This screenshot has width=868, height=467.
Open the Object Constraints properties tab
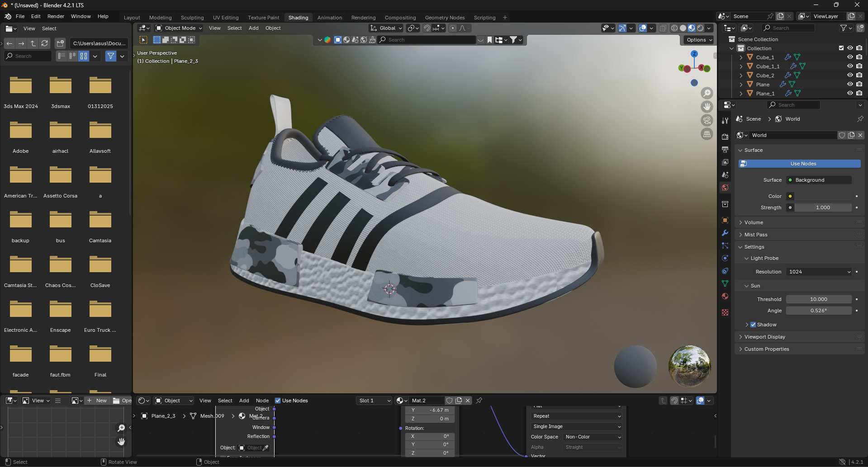[725, 271]
